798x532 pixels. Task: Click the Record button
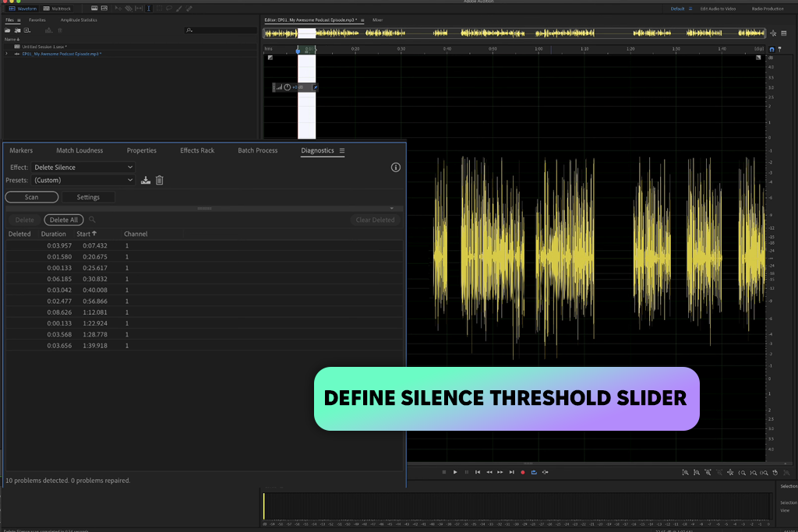(523, 472)
